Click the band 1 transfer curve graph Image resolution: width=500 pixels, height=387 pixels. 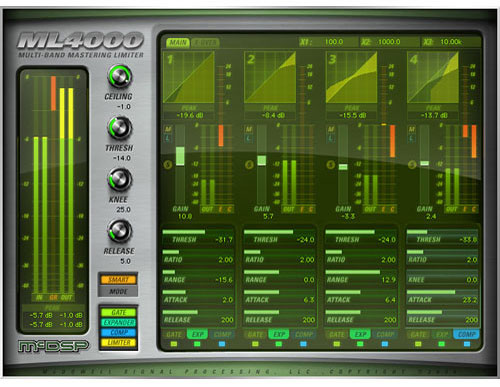(189, 77)
